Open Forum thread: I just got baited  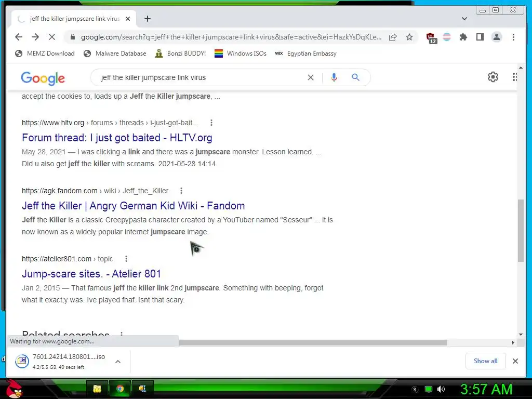pyautogui.click(x=117, y=137)
